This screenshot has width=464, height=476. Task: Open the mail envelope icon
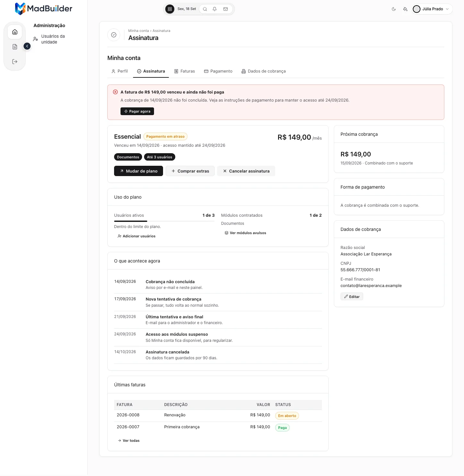tap(226, 9)
